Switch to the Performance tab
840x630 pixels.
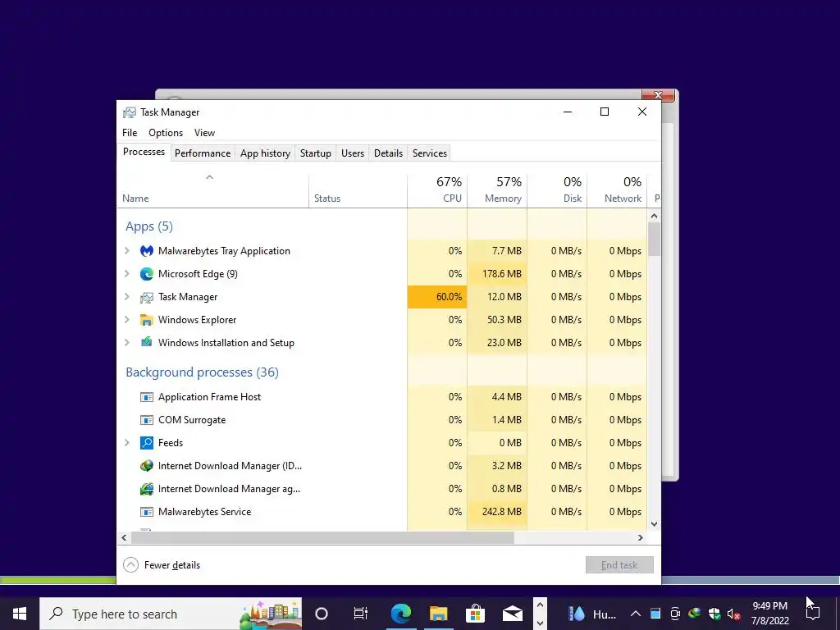click(x=203, y=153)
